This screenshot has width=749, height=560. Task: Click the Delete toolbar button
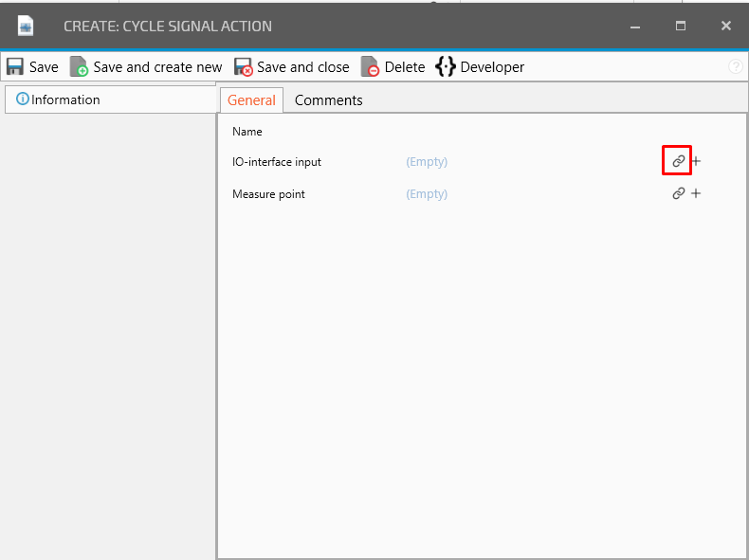(393, 67)
